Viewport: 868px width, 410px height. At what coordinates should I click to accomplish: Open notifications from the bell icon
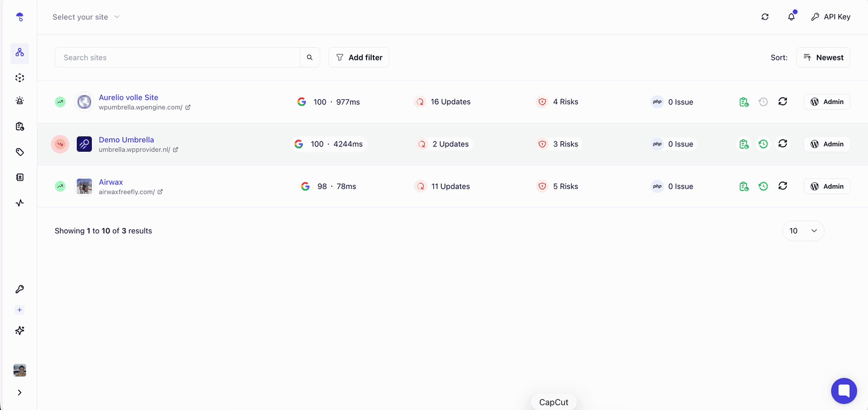(x=791, y=16)
